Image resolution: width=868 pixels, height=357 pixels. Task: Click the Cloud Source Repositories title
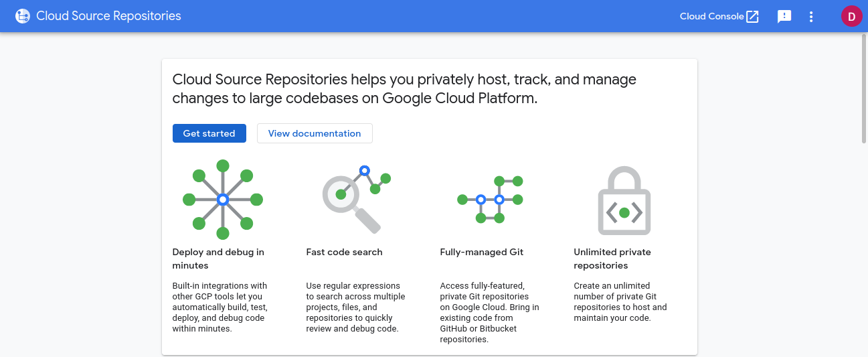pos(108,16)
